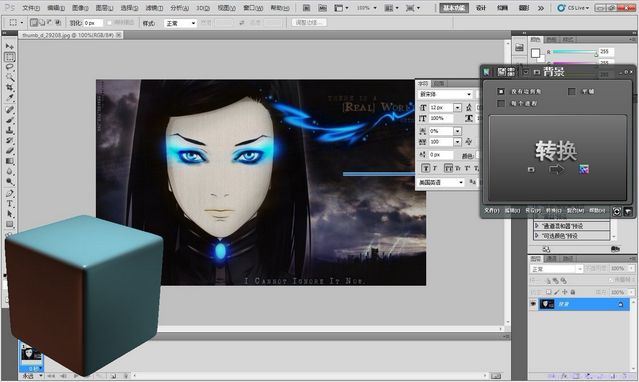Select the Eyedropper tool
The width and height of the screenshot is (639, 382).
pos(9,98)
